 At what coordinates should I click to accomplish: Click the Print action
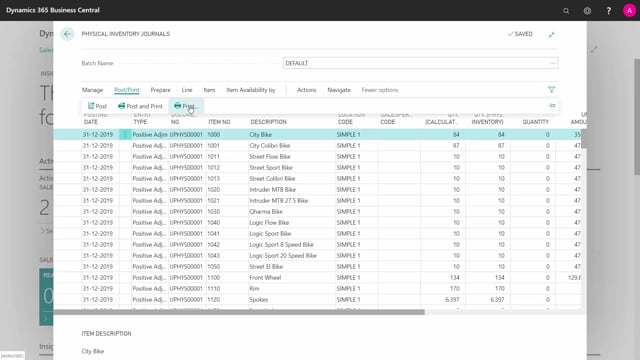coord(186,106)
